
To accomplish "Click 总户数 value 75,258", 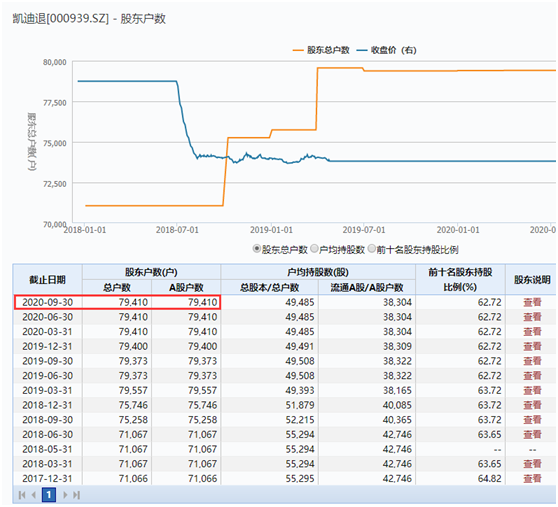I will (133, 420).
